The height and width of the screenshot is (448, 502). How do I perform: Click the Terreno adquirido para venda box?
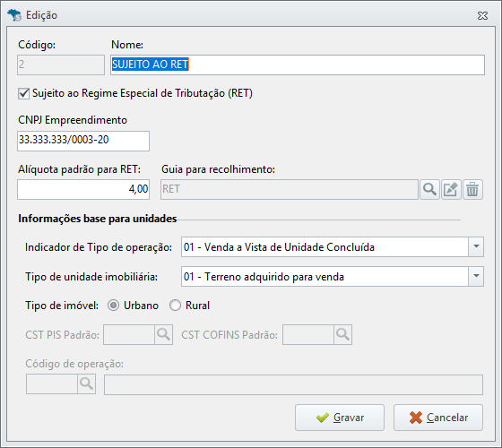(333, 276)
